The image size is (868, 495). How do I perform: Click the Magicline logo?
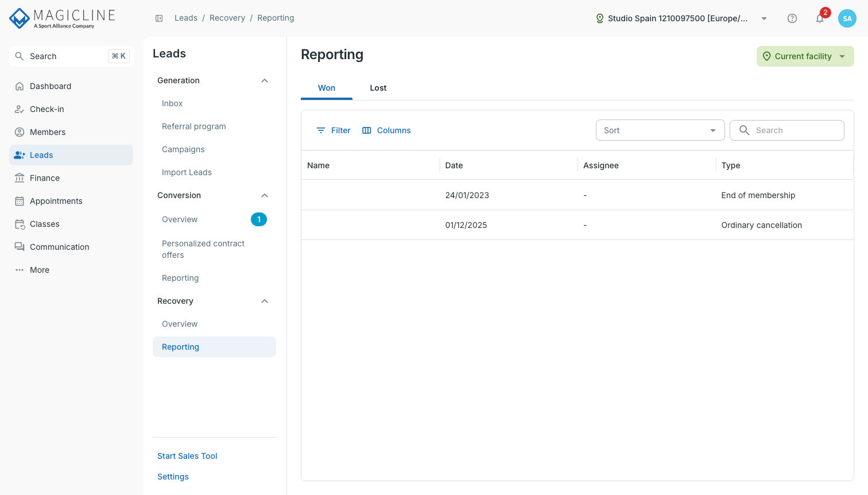(62, 18)
